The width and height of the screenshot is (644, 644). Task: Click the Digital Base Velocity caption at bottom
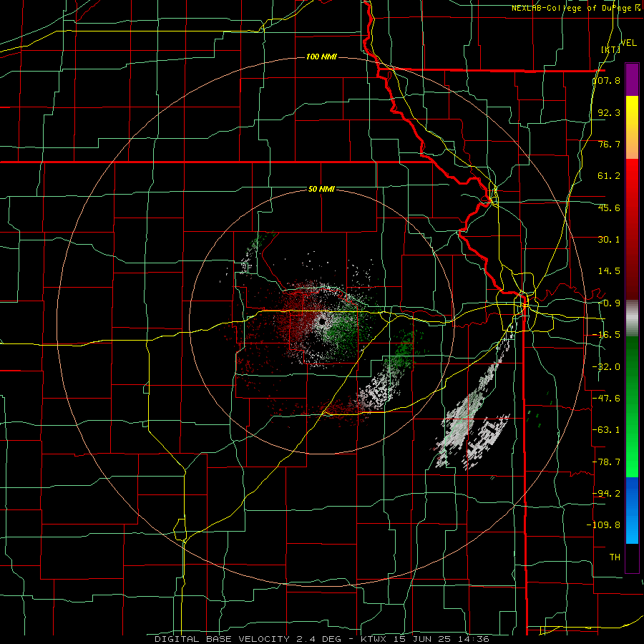tap(322, 639)
